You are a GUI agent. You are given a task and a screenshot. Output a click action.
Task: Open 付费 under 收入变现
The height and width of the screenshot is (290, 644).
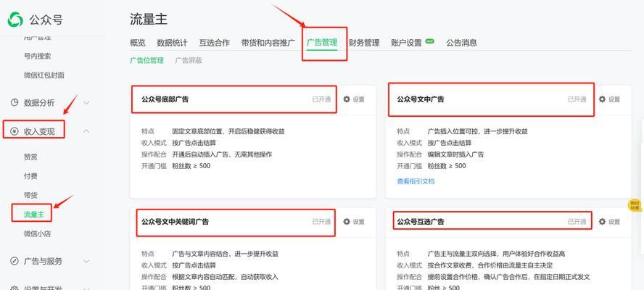coord(30,176)
